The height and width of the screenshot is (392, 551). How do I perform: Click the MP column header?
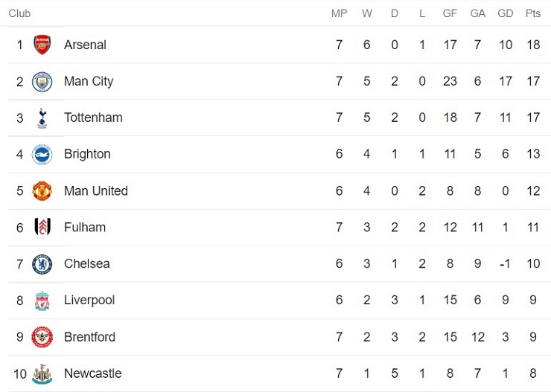tap(339, 13)
